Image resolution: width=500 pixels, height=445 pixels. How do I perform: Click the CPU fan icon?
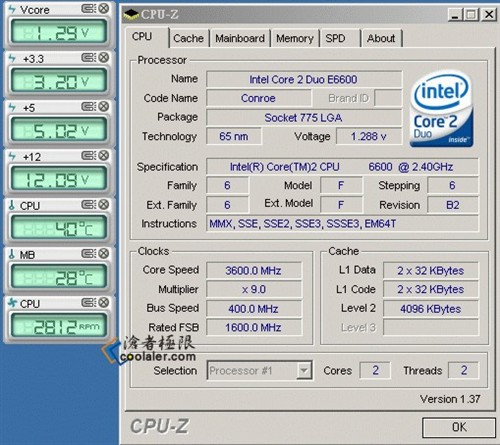pyautogui.click(x=12, y=303)
